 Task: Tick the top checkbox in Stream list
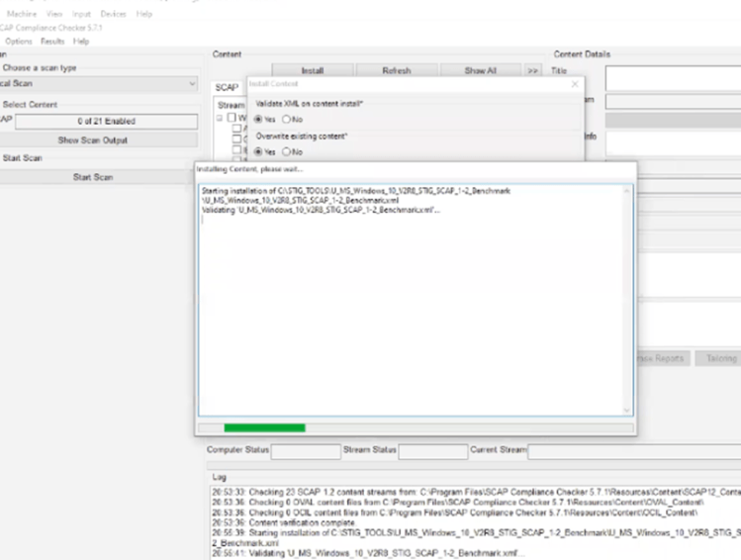pyautogui.click(x=232, y=119)
